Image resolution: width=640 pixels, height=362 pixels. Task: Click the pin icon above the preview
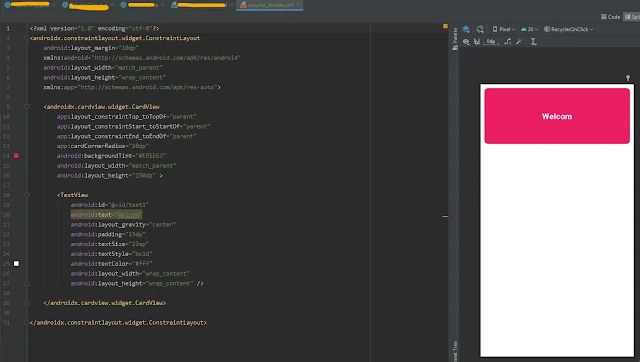pos(628,78)
